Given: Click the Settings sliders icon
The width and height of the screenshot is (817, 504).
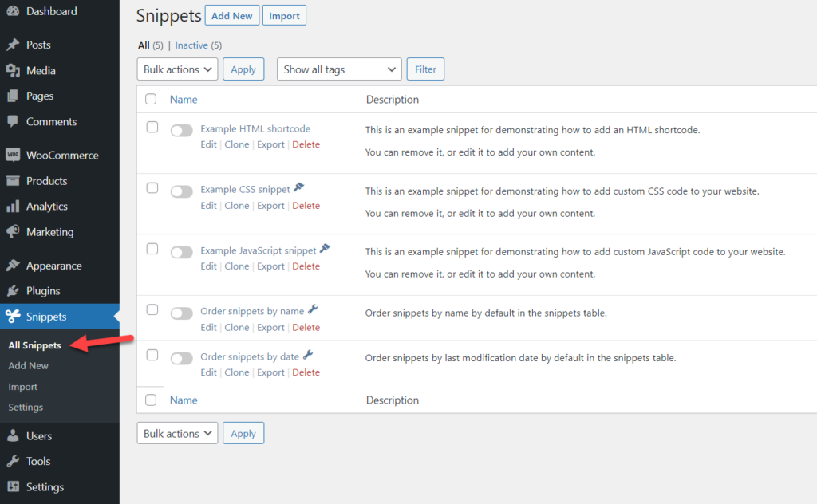Looking at the screenshot, I should coord(13,486).
